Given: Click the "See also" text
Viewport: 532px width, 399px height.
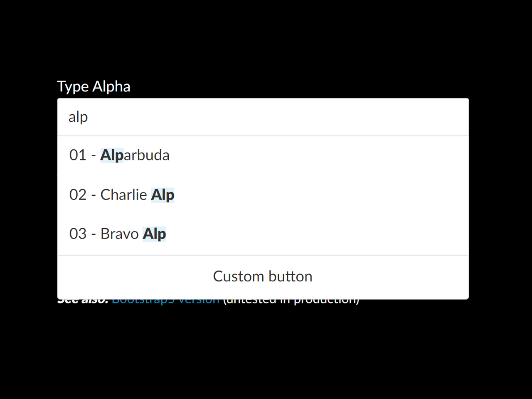Looking at the screenshot, I should (83, 301).
